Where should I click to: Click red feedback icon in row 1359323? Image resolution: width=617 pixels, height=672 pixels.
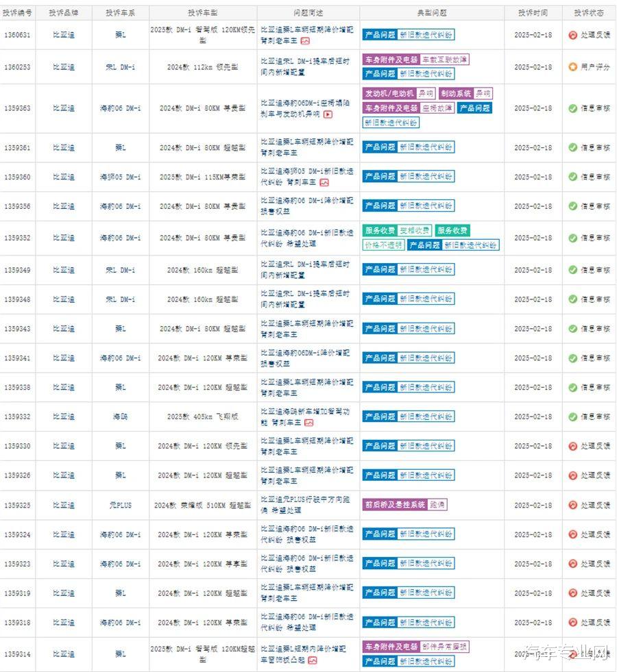(572, 564)
